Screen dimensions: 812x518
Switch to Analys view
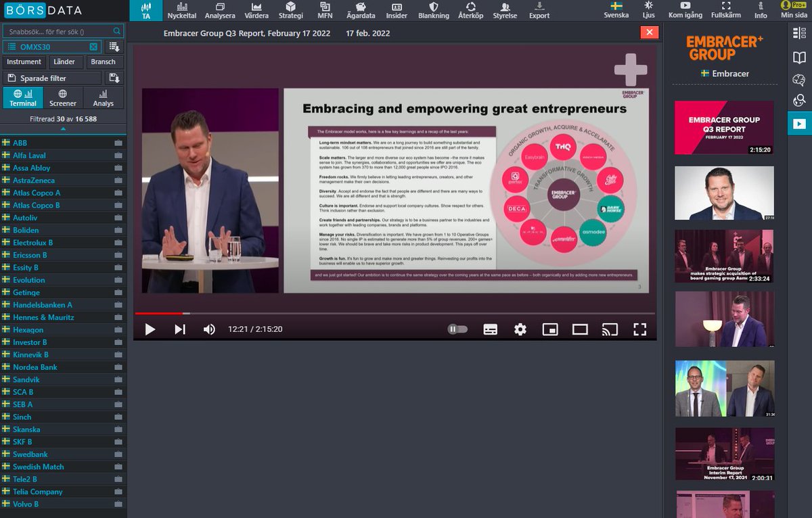point(104,97)
